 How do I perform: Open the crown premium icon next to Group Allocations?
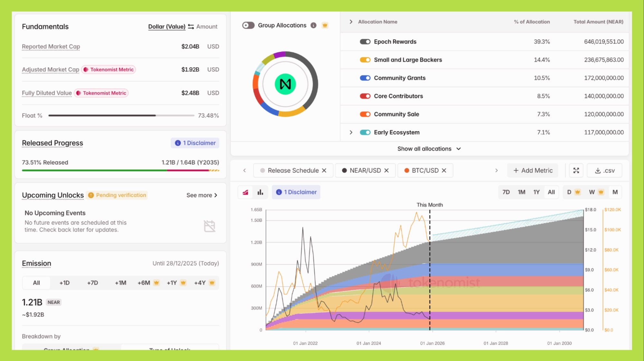(325, 25)
